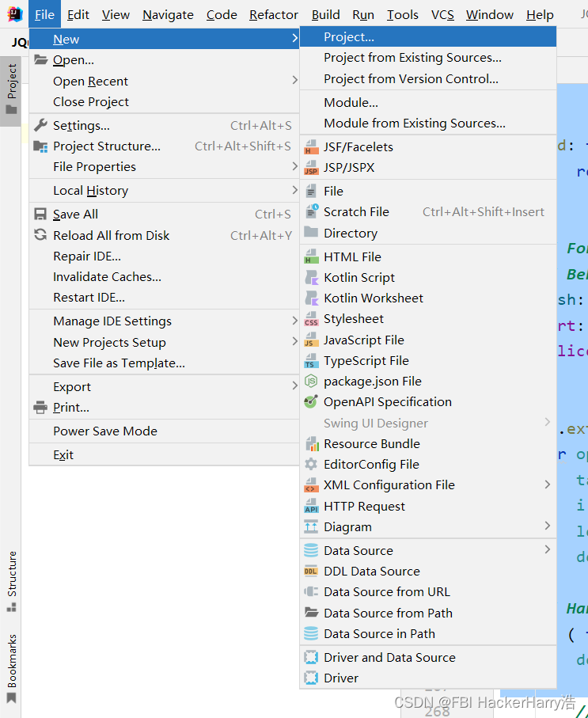Choose New Project... menu item

pyautogui.click(x=428, y=36)
